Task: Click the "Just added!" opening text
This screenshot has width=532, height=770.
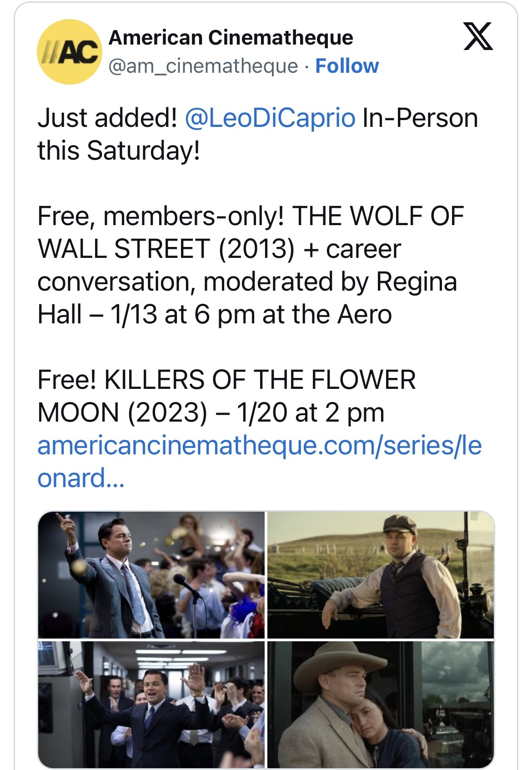Action: click(x=107, y=118)
